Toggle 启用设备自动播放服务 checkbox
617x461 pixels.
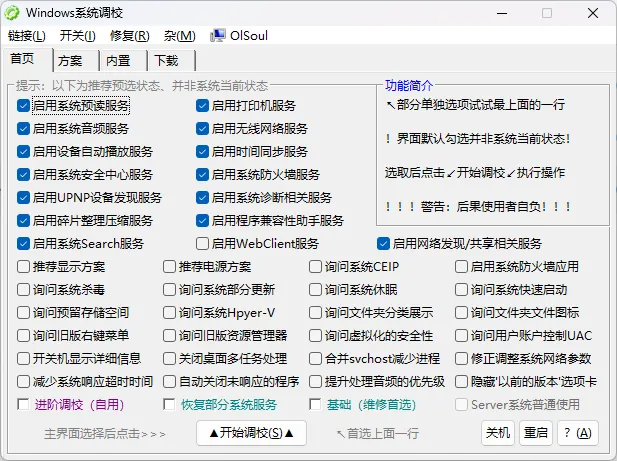click(x=24, y=151)
